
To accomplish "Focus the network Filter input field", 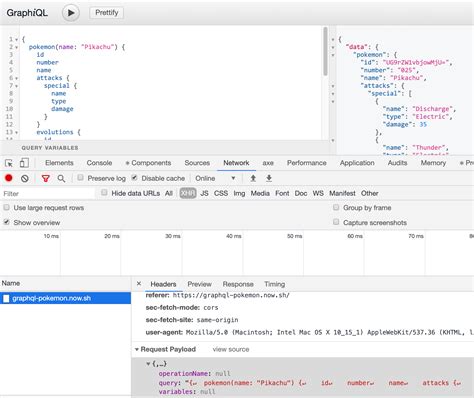I will pyautogui.click(x=48, y=194).
